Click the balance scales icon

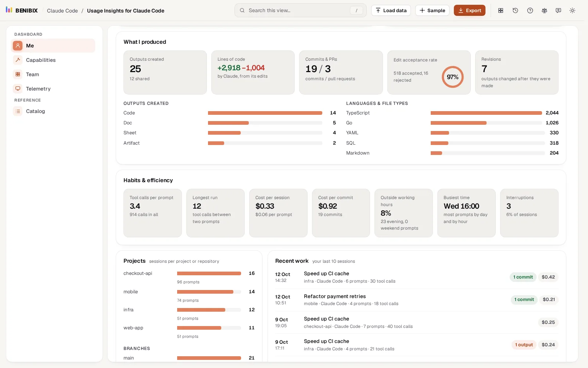coord(544,10)
